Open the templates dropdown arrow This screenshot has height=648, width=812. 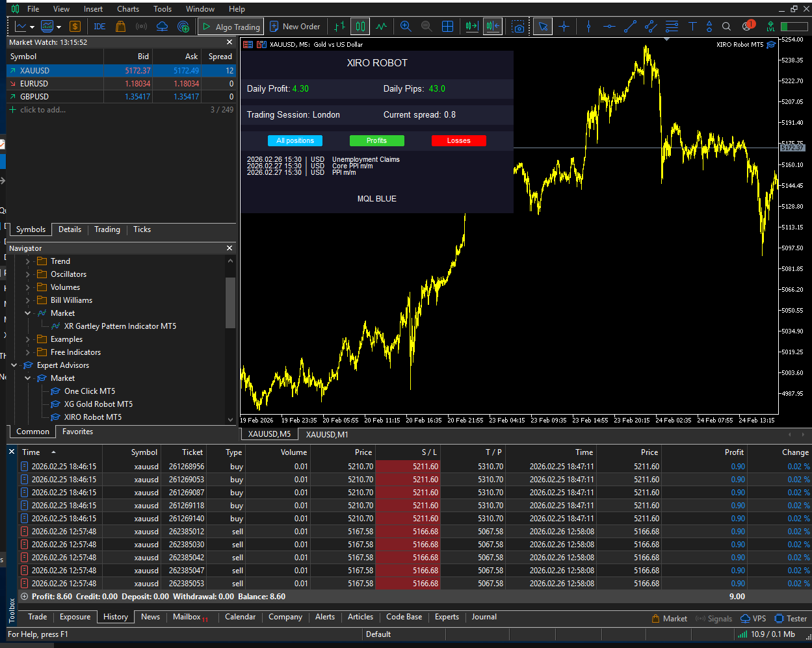[59, 27]
